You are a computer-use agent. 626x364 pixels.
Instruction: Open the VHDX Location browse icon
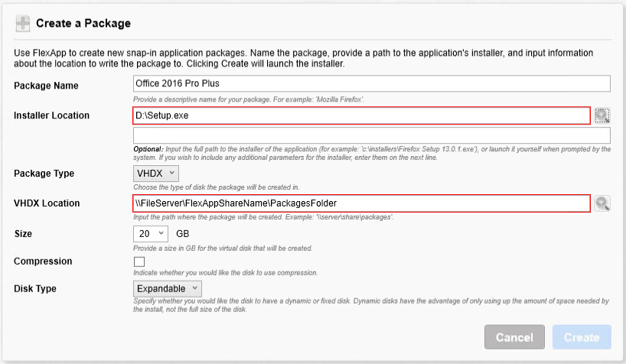tap(602, 203)
